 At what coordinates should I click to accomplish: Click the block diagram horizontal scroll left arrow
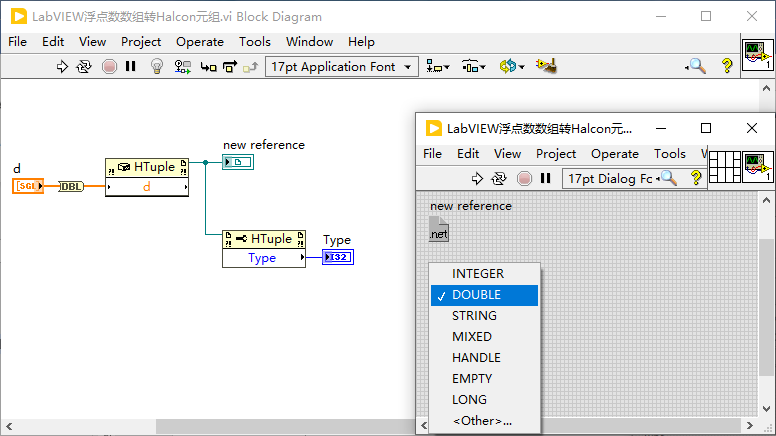(x=9, y=426)
